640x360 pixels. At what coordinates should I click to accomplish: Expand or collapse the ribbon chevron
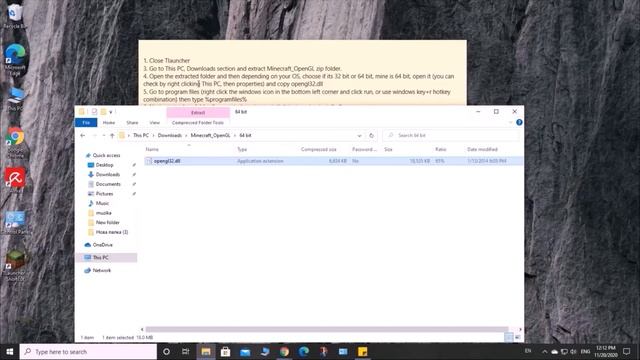click(510, 122)
